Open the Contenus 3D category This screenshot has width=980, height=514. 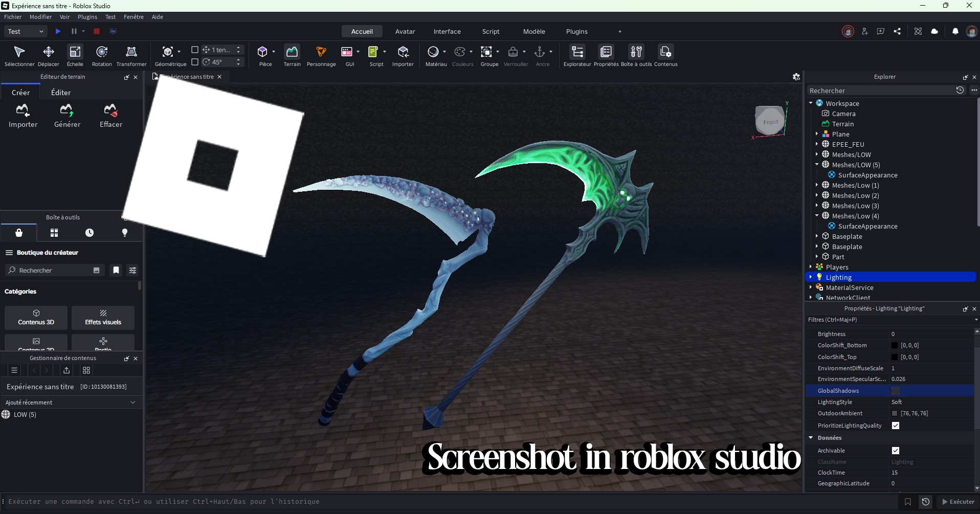click(x=36, y=318)
